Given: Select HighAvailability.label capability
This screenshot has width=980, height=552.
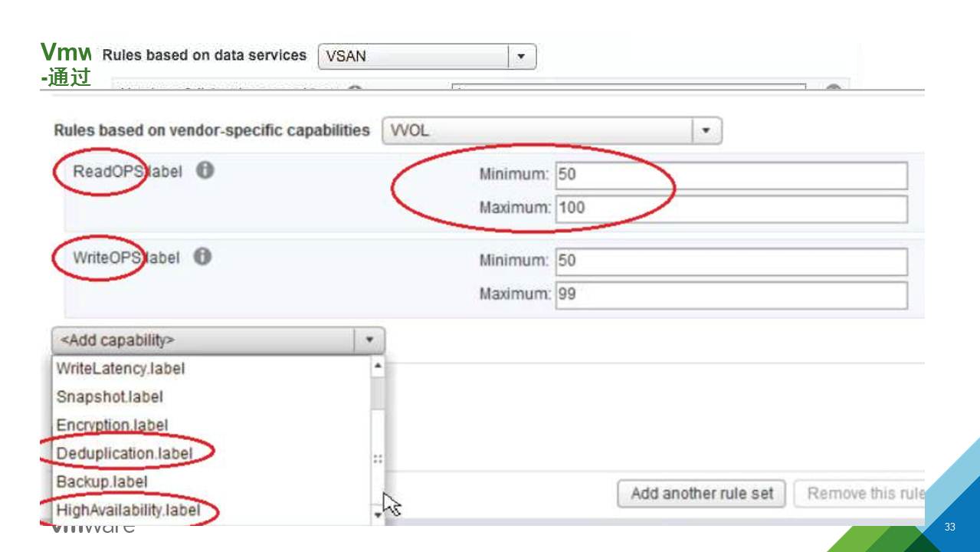Looking at the screenshot, I should 128,510.
